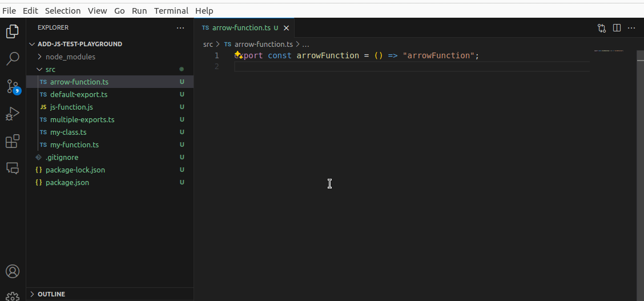The height and width of the screenshot is (301, 644).
Task: Open multiple-exports.ts file
Action: [x=110, y=120]
